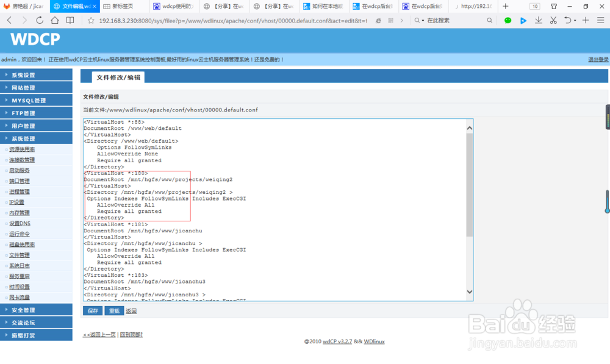Click the undo closed tab icon
The height and width of the screenshot is (364, 610).
568,20
